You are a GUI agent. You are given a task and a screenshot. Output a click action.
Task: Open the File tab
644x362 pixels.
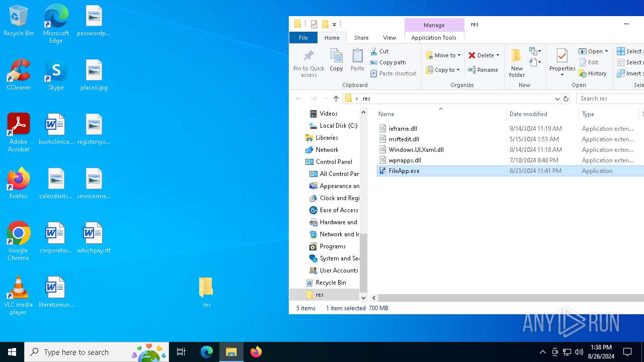click(x=303, y=38)
